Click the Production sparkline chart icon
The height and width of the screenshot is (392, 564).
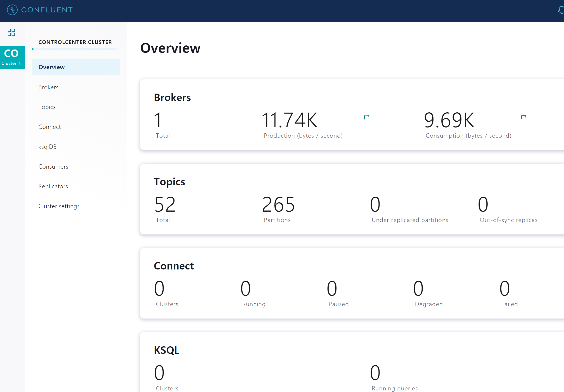click(x=367, y=117)
